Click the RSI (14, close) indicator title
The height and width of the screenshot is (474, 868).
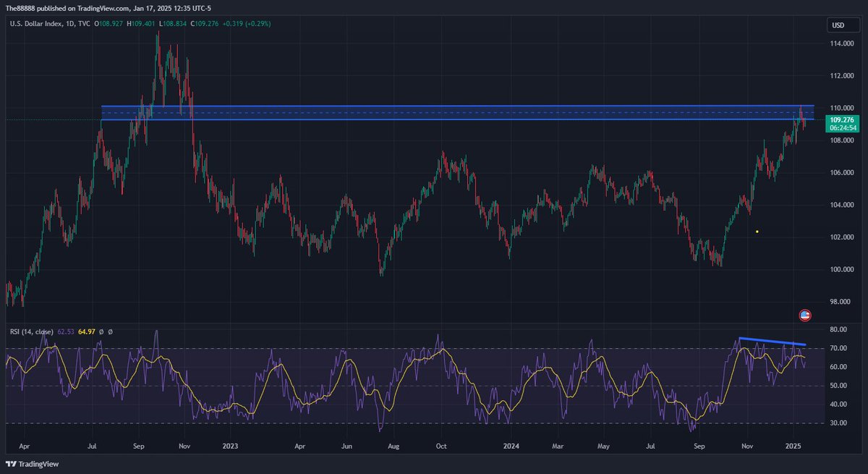pos(31,331)
